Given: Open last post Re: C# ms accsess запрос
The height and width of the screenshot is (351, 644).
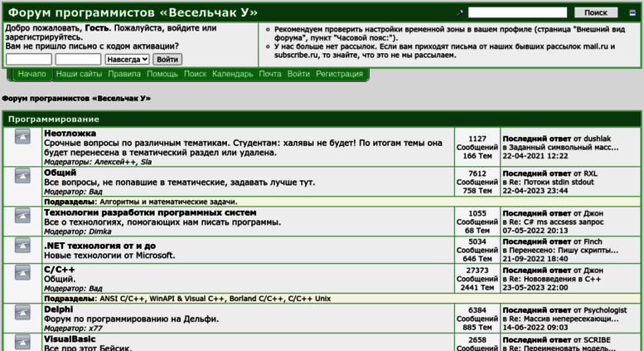Looking at the screenshot, I should point(556,222).
